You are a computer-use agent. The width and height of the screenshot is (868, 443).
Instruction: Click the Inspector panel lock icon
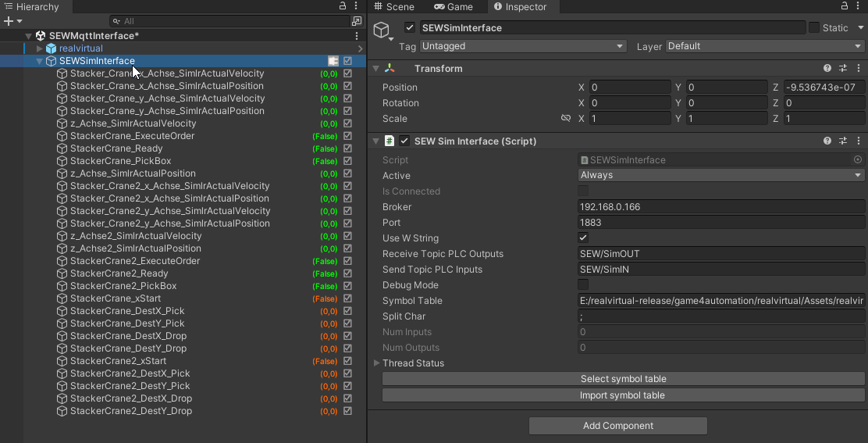(x=845, y=6)
